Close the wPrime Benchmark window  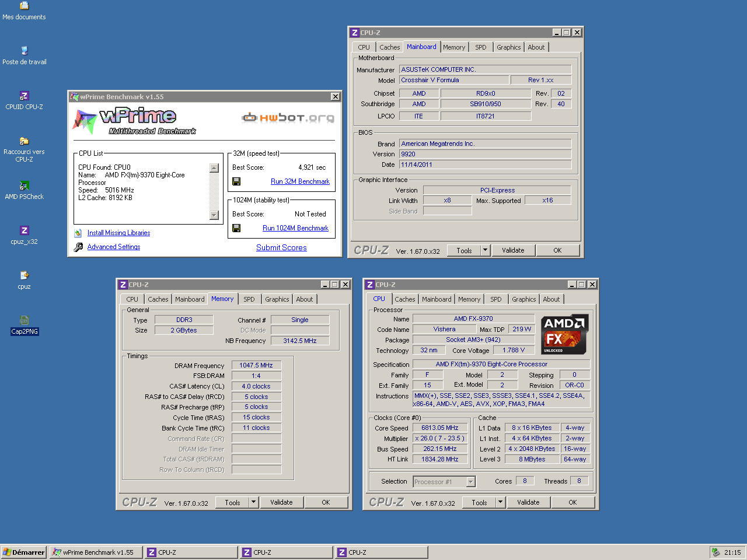(335, 97)
